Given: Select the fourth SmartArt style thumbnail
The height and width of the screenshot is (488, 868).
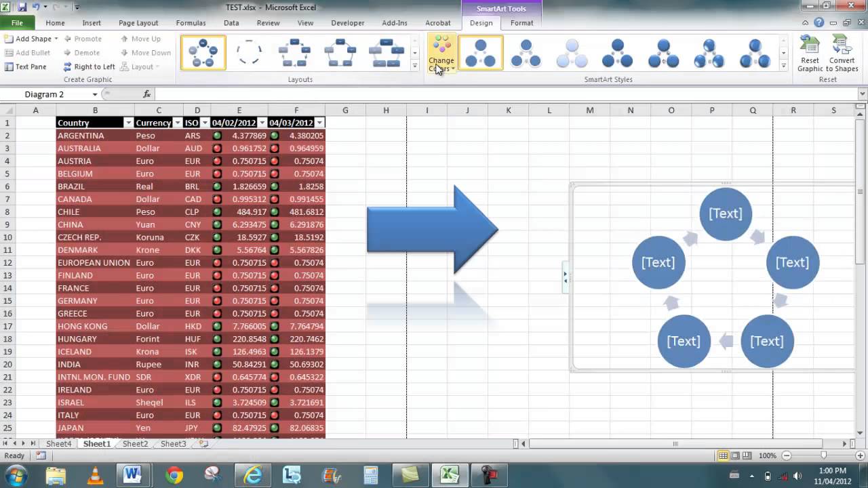Looking at the screenshot, I should click(618, 53).
